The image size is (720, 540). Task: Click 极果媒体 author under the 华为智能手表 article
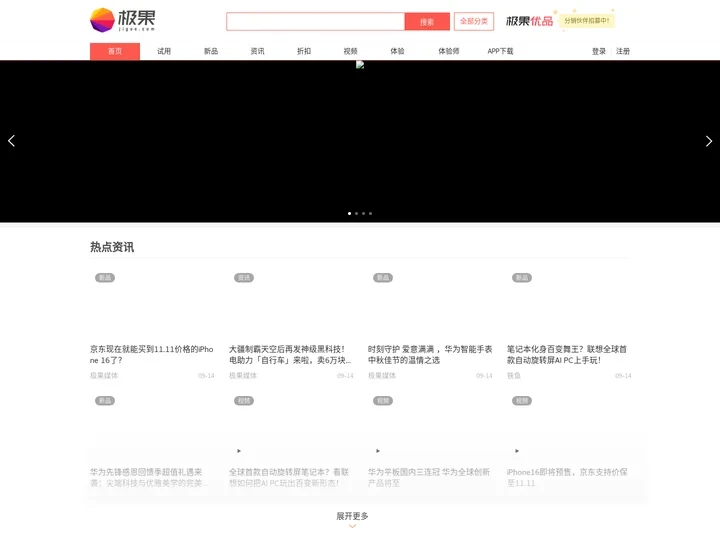click(x=382, y=376)
